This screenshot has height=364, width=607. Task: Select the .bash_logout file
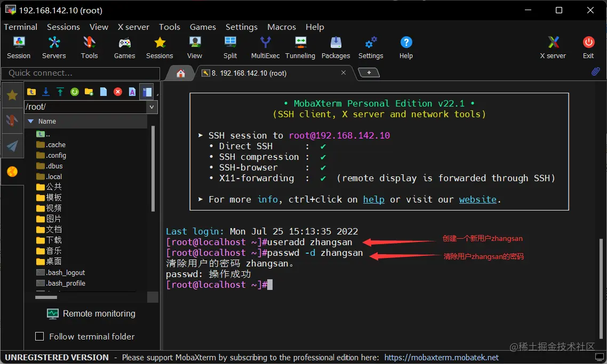pos(61,273)
